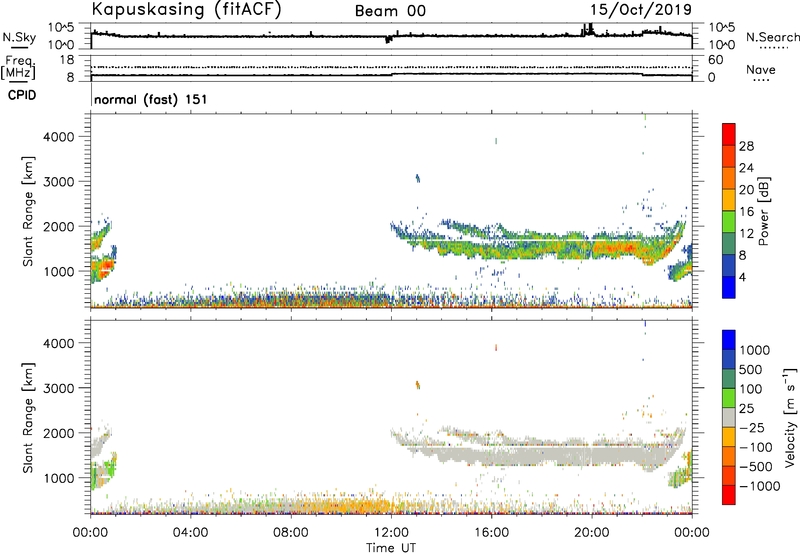Image resolution: width=800 pixels, height=554 pixels.
Task: Click the "Time UT" axis title
Action: pos(391,547)
